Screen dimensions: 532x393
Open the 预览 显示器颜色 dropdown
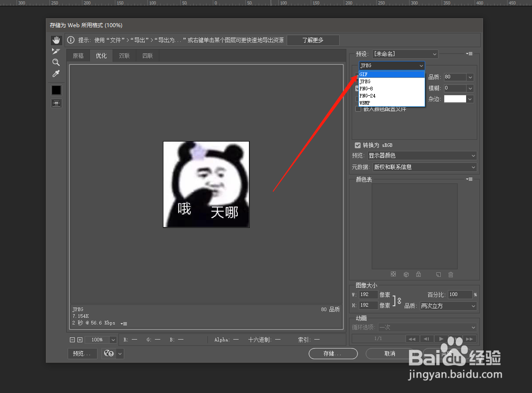pos(422,156)
